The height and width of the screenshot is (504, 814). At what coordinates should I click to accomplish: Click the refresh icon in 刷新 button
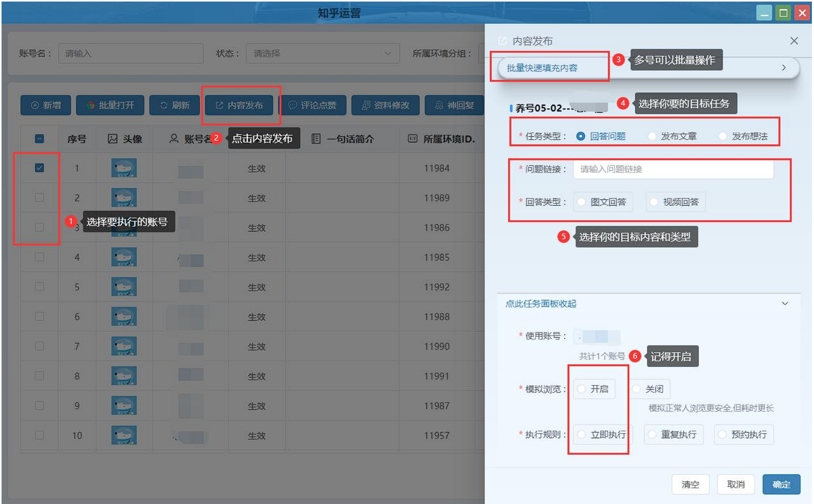point(164,105)
